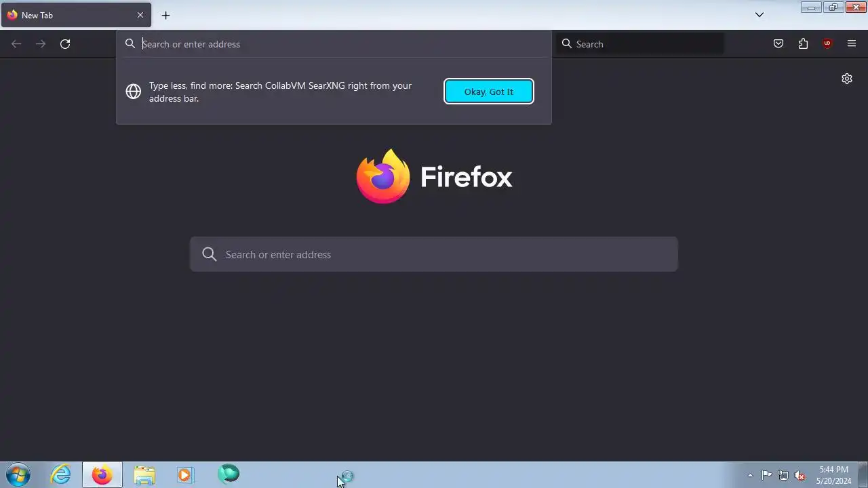Open the Pocket save icon

tap(778, 44)
